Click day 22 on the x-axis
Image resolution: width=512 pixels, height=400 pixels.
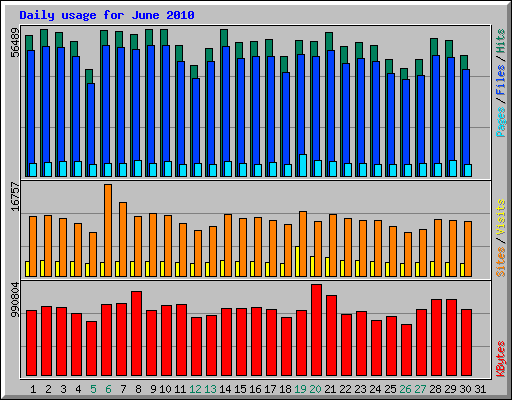tap(345, 389)
